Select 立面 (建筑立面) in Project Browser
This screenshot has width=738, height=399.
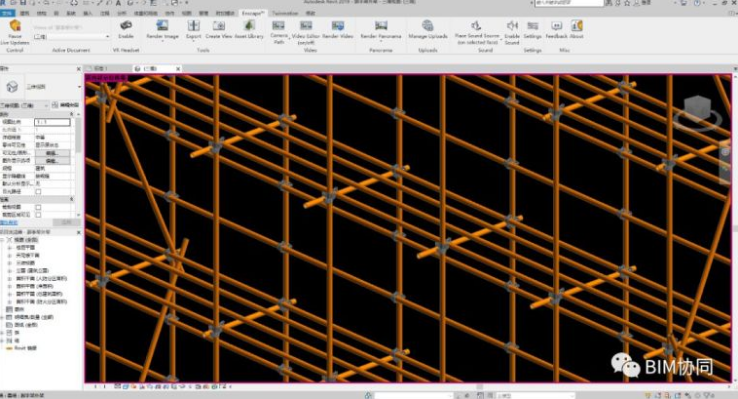coord(32,271)
